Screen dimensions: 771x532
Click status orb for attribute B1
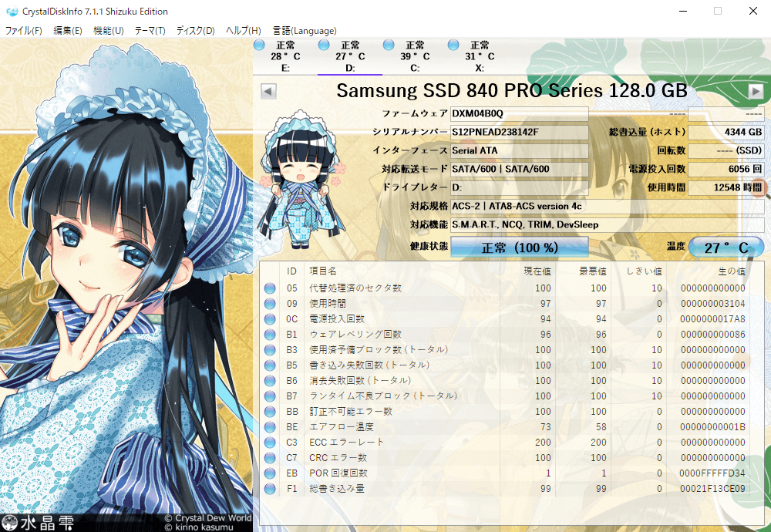tap(270, 335)
